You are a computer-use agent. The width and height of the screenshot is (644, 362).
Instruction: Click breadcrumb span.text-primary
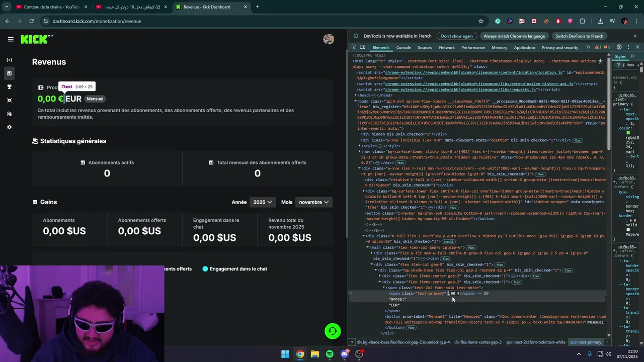click(585, 342)
